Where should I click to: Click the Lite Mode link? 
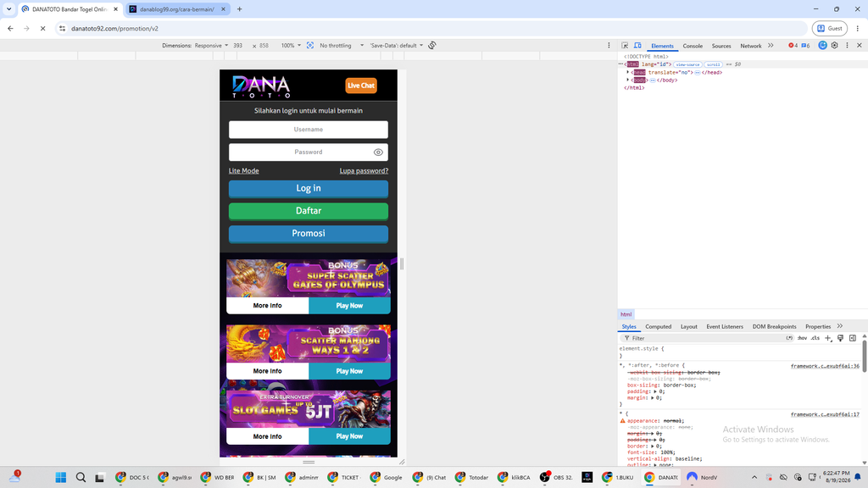point(243,170)
